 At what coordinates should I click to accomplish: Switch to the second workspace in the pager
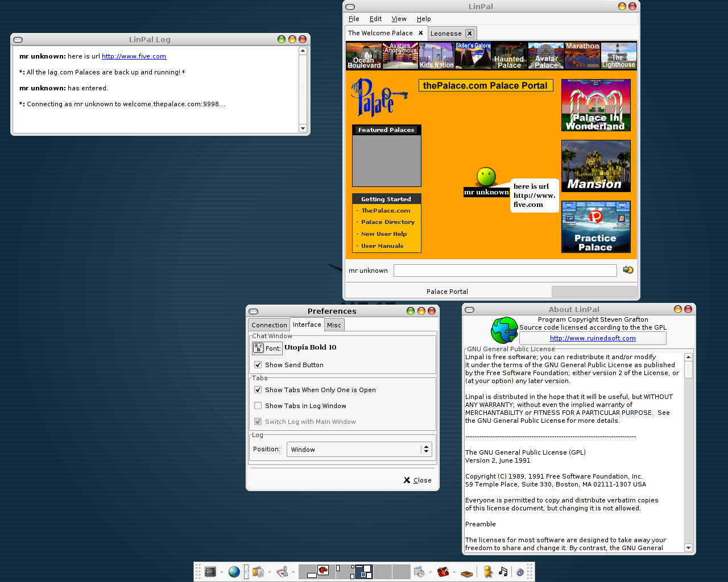click(x=326, y=572)
